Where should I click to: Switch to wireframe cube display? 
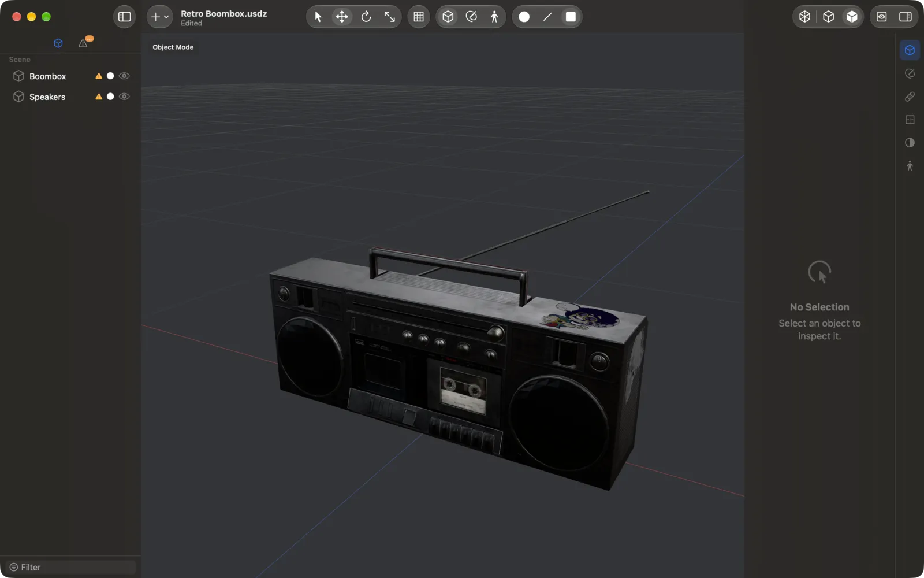(x=804, y=17)
